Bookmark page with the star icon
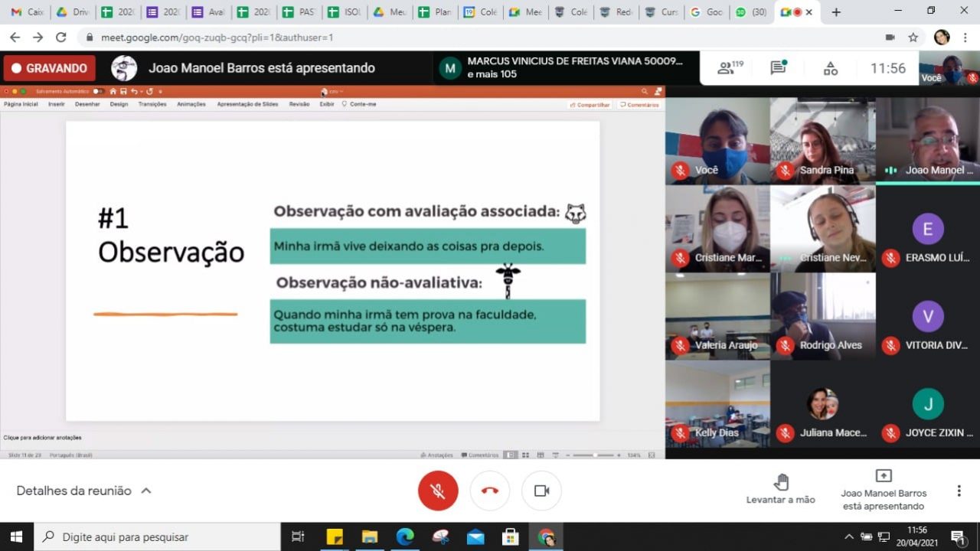Screen dimensions: 980x551 (913, 37)
